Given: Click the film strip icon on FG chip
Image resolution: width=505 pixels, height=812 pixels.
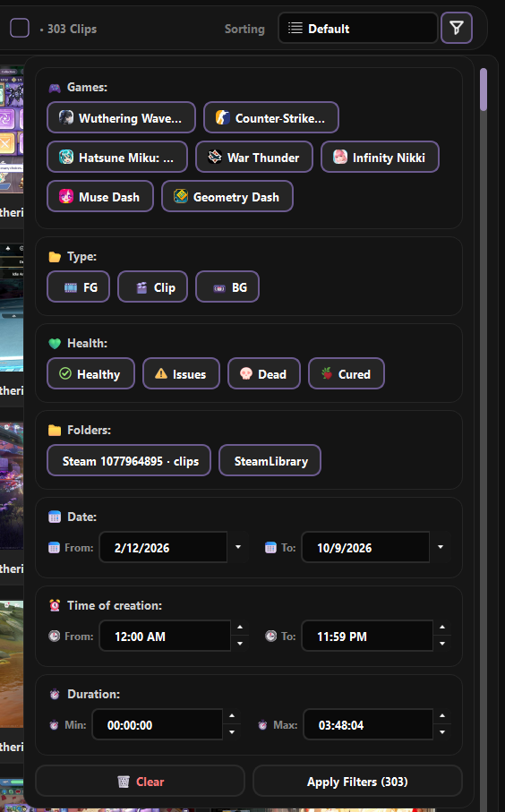Looking at the screenshot, I should click(71, 288).
